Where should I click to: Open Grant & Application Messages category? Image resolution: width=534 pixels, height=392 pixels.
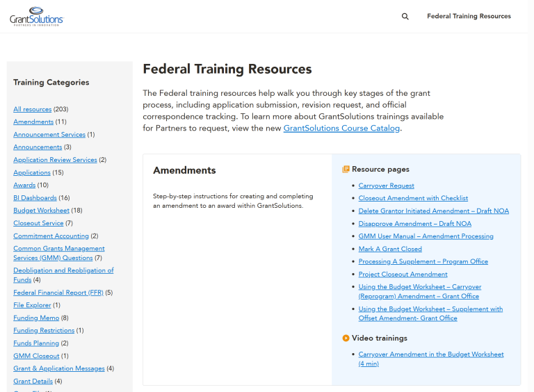(58, 368)
